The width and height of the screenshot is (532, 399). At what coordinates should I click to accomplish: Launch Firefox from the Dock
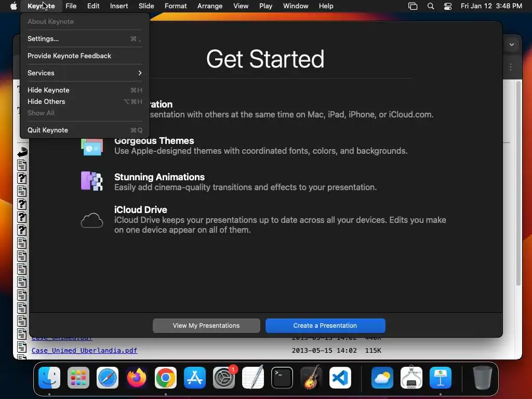click(x=137, y=378)
